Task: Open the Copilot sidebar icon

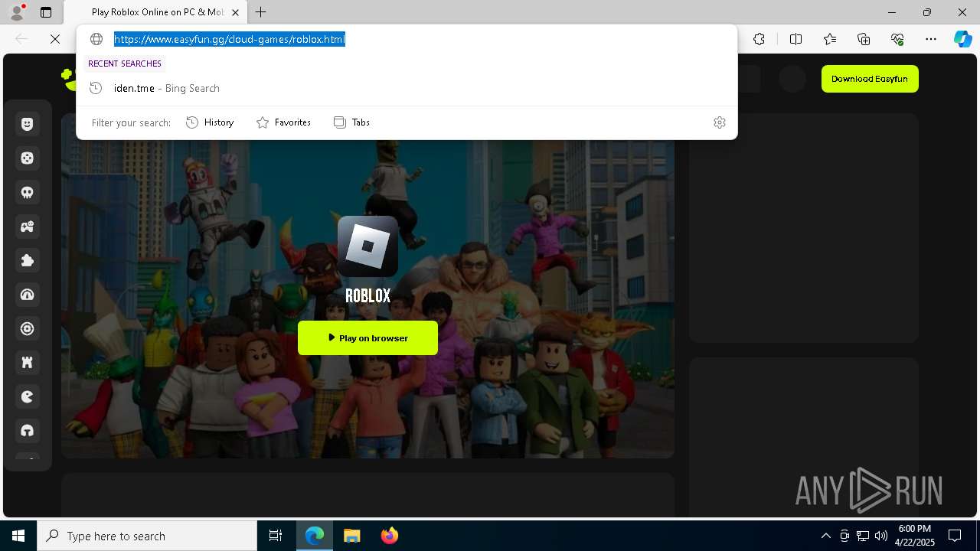Action: pyautogui.click(x=962, y=39)
